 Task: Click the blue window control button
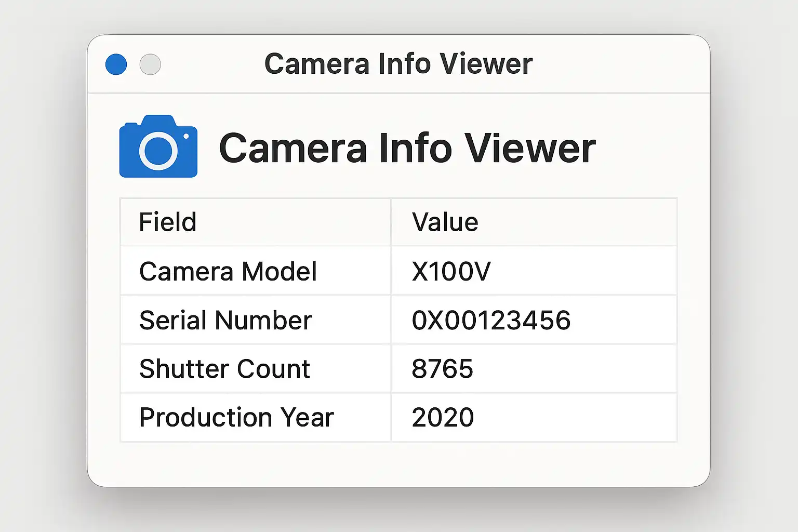pyautogui.click(x=116, y=64)
